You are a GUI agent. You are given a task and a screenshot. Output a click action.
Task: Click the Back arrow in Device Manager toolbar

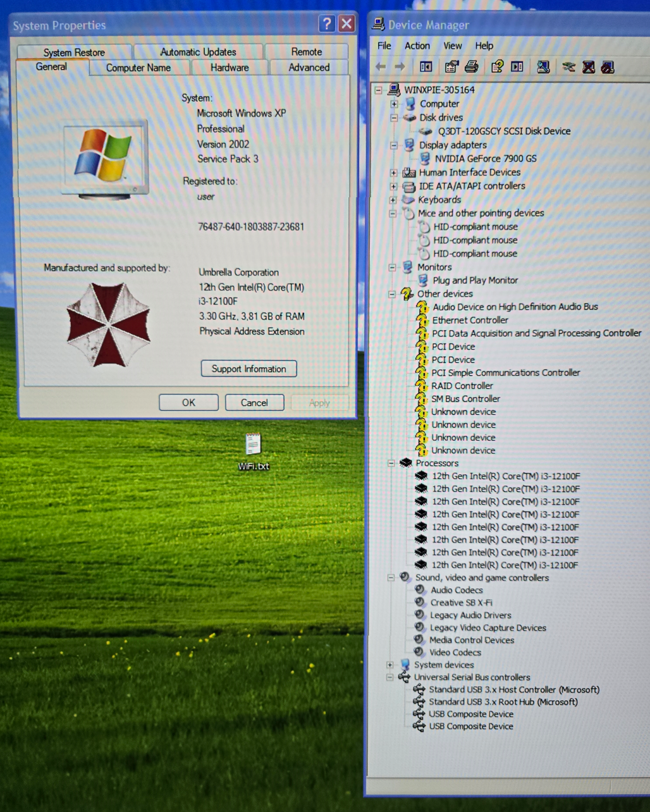(381, 67)
